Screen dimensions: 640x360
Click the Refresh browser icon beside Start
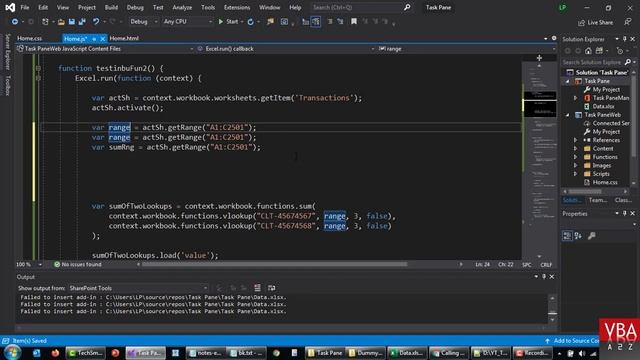251,22
